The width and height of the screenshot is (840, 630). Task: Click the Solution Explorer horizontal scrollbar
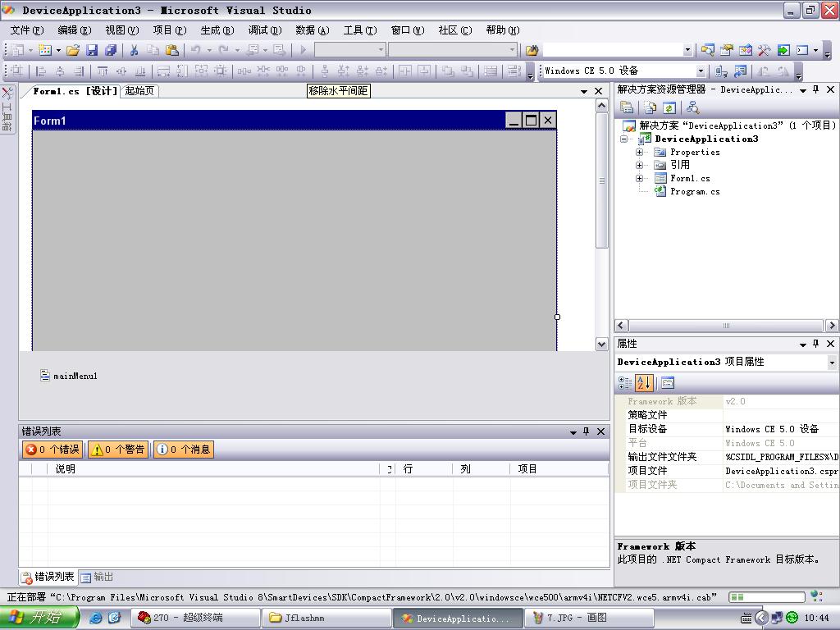pos(725,325)
